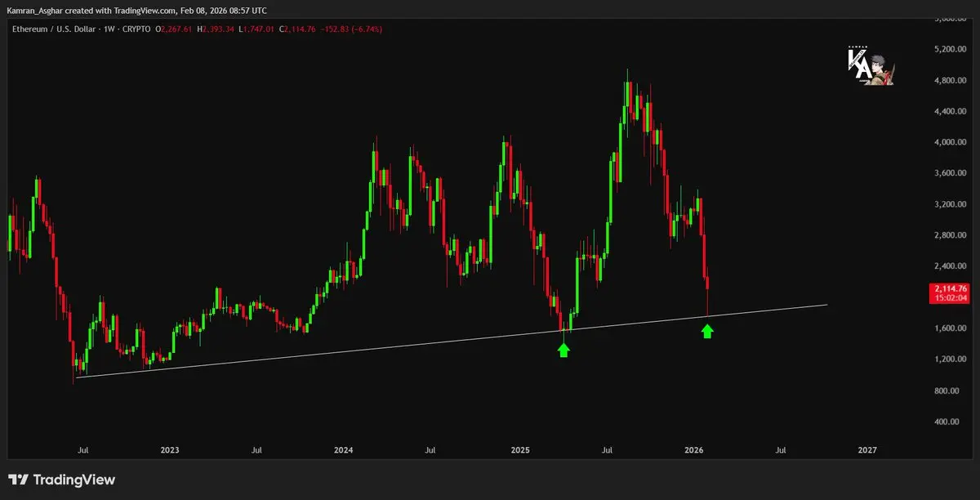Click the red current price label 2,114.76
This screenshot has width=980, height=500.
(949, 289)
